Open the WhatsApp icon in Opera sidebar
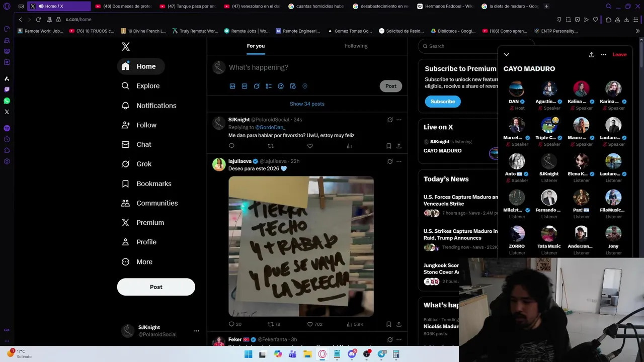644x362 pixels. (7, 101)
